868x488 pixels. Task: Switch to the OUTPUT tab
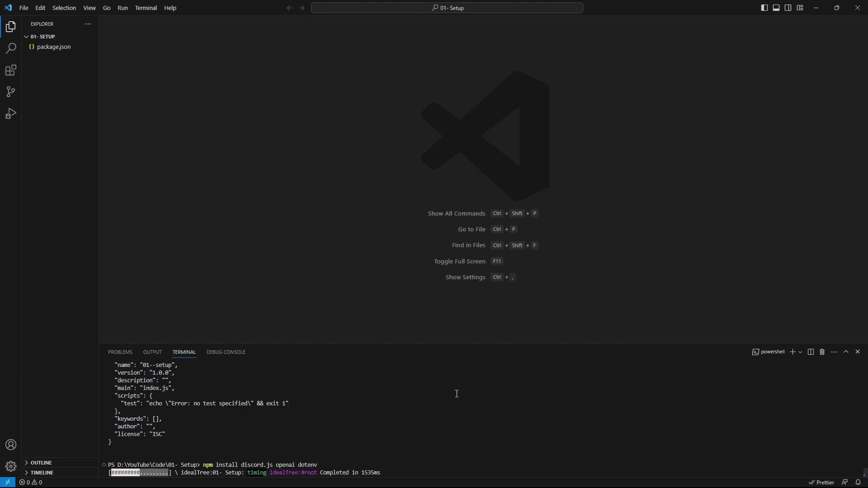pyautogui.click(x=152, y=352)
